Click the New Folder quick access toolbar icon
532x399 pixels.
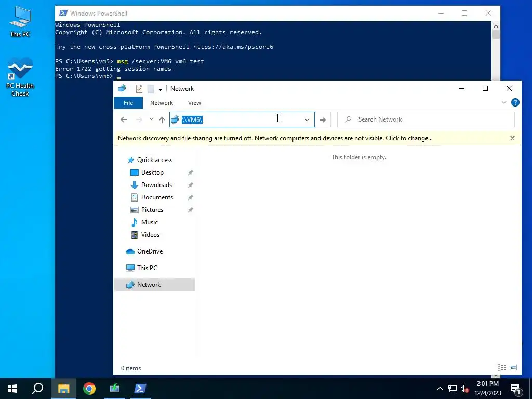[x=151, y=89]
